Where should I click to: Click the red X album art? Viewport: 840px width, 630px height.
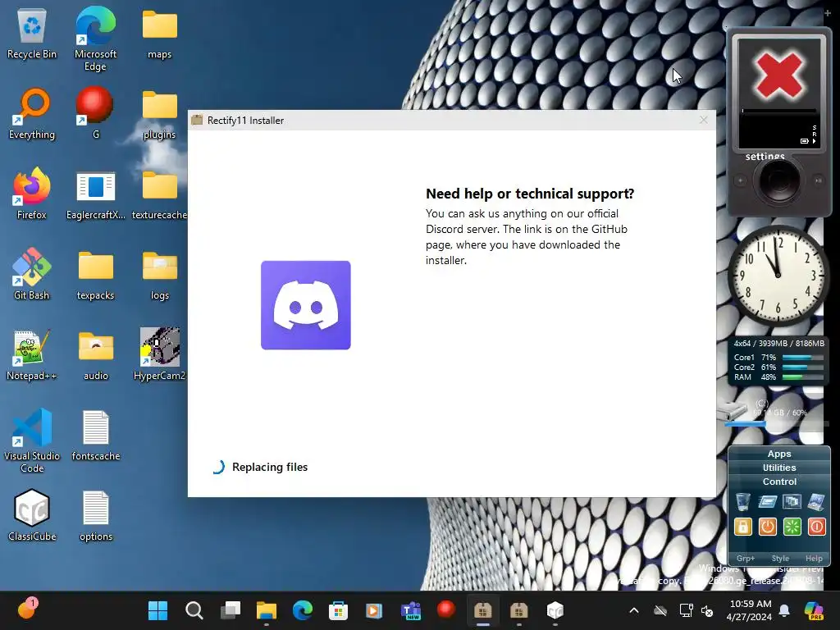(x=778, y=75)
